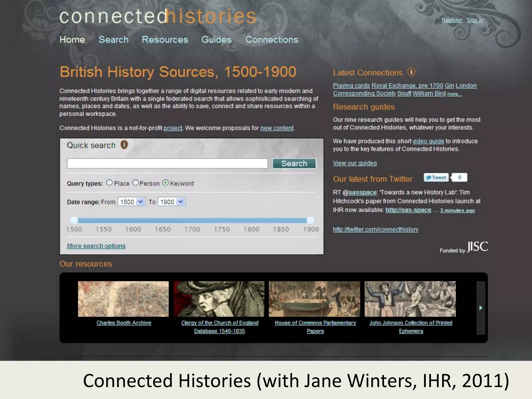Click the Sign in link
Viewport: 532px width, 399px height.
tap(475, 20)
